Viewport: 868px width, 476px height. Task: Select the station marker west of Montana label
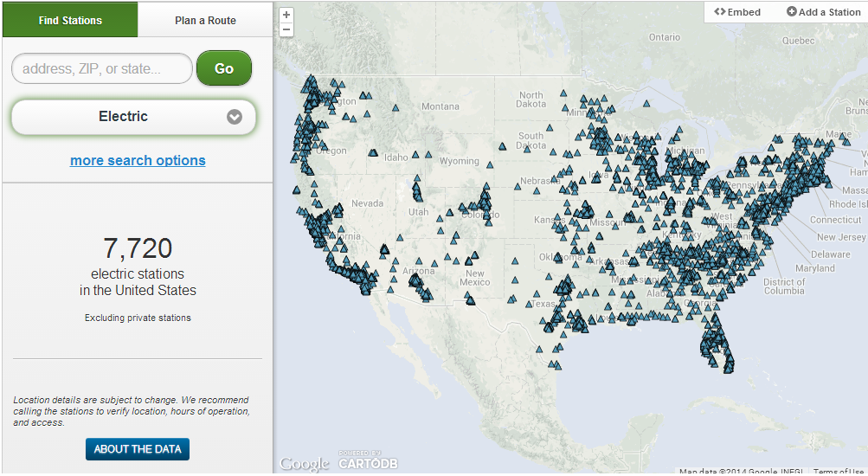[x=394, y=108]
